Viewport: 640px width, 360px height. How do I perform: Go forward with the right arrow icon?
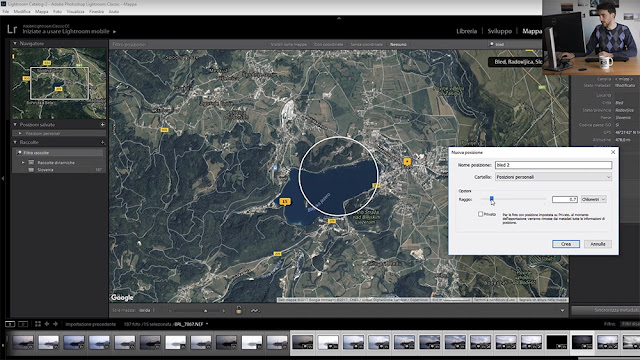coord(56,324)
